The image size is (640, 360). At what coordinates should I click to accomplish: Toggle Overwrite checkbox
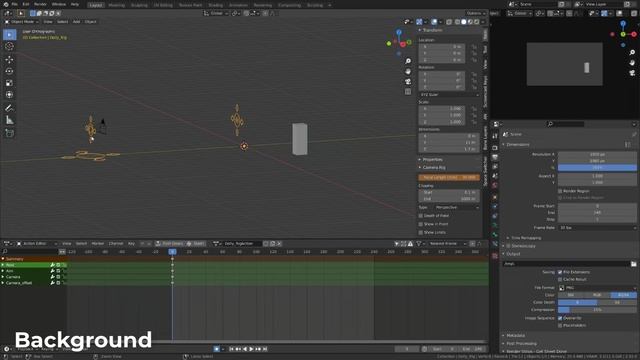tap(560, 318)
